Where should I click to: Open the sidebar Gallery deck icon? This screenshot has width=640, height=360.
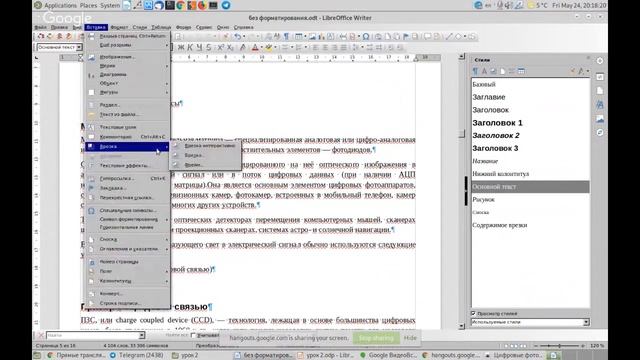600,119
